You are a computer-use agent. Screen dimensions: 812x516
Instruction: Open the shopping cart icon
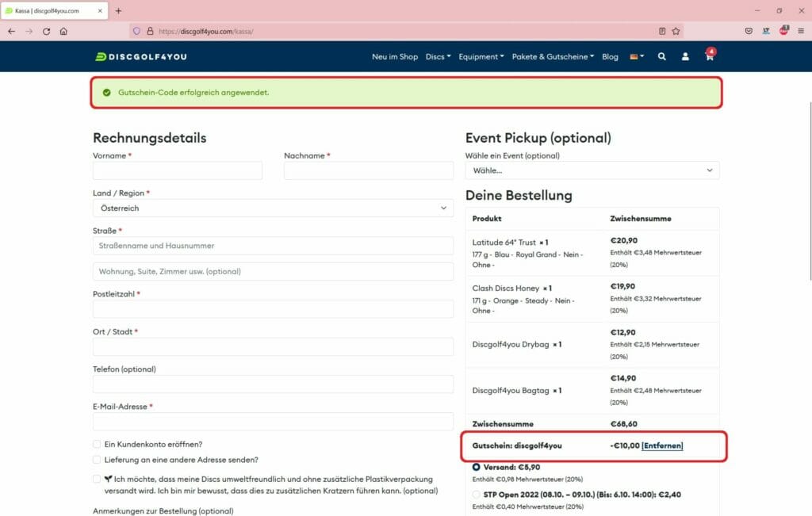pos(709,57)
